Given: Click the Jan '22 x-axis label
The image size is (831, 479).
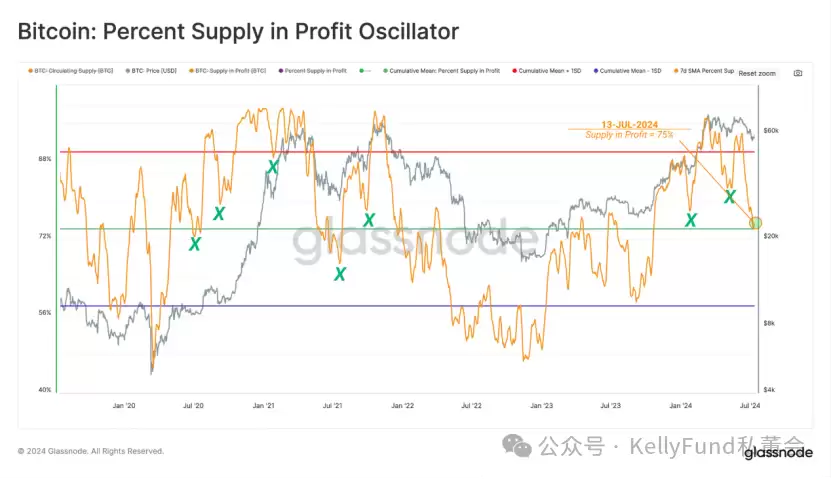Looking at the screenshot, I should (x=403, y=406).
